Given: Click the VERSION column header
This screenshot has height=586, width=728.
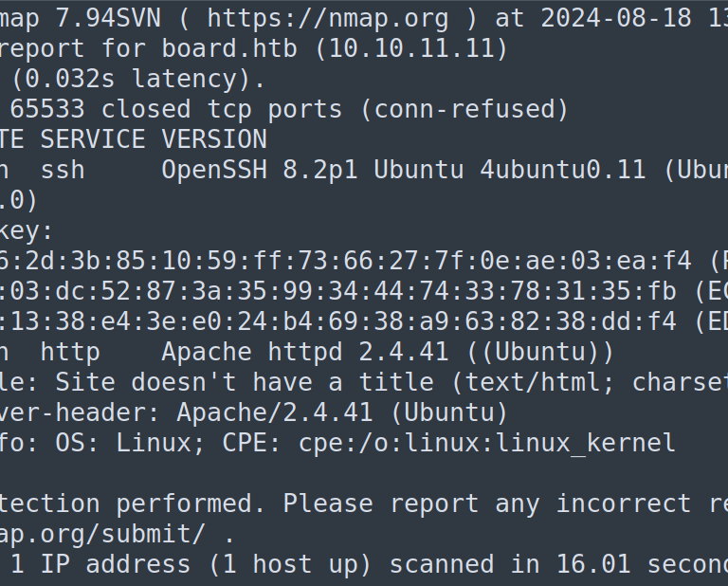Looking at the screenshot, I should coord(214,139).
